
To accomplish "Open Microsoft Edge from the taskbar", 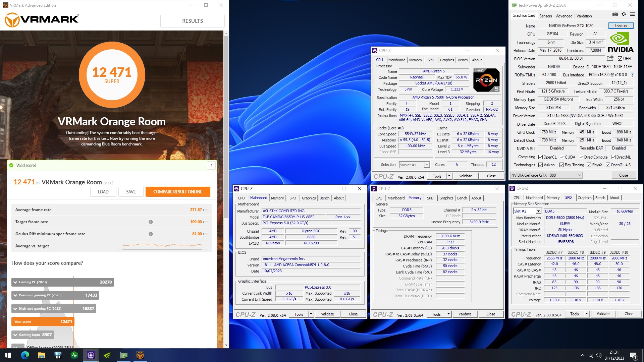I will [x=25, y=355].
